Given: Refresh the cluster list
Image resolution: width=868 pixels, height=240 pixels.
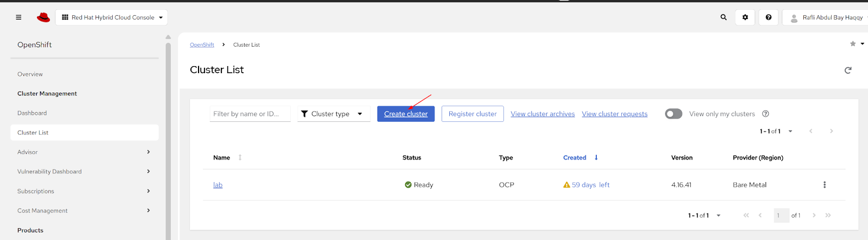Looking at the screenshot, I should tap(848, 70).
